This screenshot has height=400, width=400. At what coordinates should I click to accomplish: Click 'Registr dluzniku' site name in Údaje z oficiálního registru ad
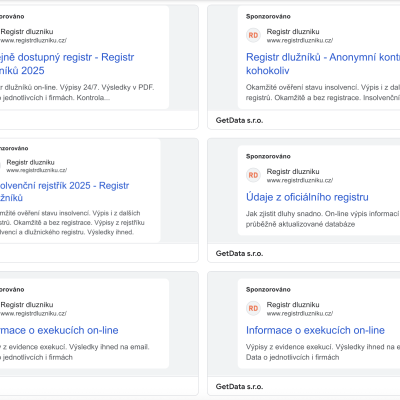293,172
